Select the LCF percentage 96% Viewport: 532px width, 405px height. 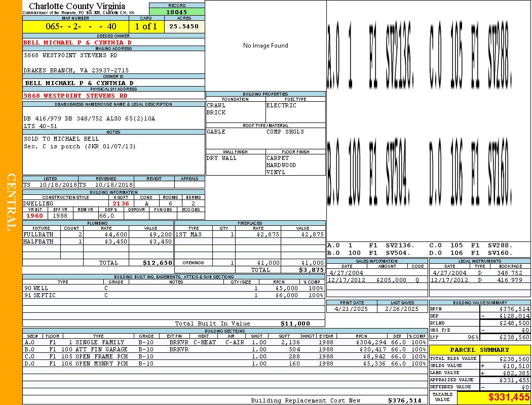tap(473, 338)
